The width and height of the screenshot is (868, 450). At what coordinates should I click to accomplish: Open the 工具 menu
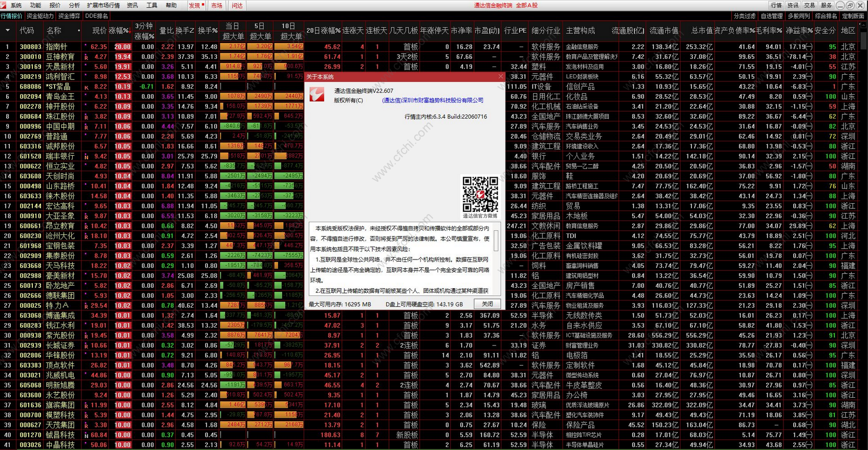point(152,5)
